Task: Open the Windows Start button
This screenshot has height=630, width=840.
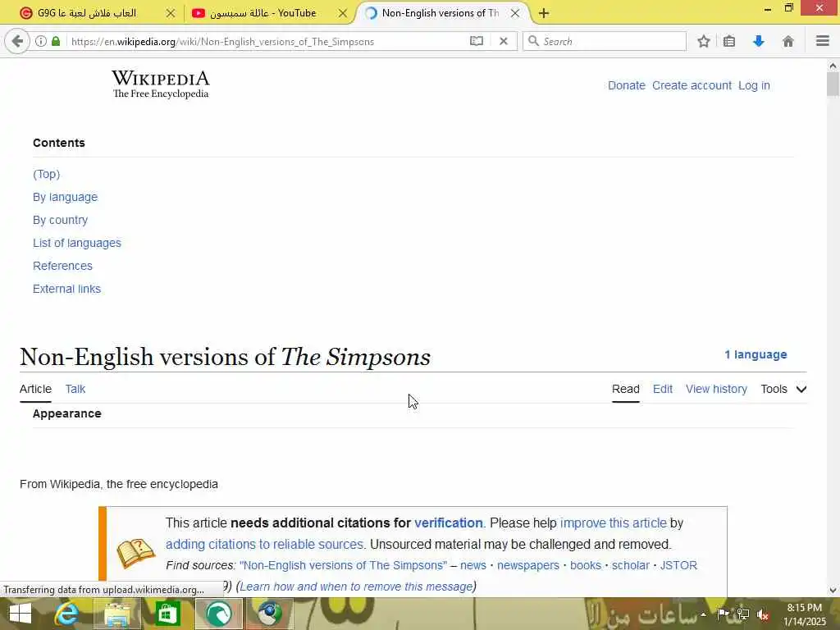Action: 21,614
